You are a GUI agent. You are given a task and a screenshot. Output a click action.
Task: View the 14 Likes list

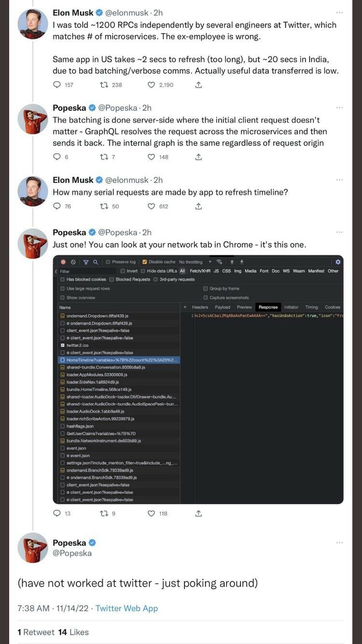[73, 632]
